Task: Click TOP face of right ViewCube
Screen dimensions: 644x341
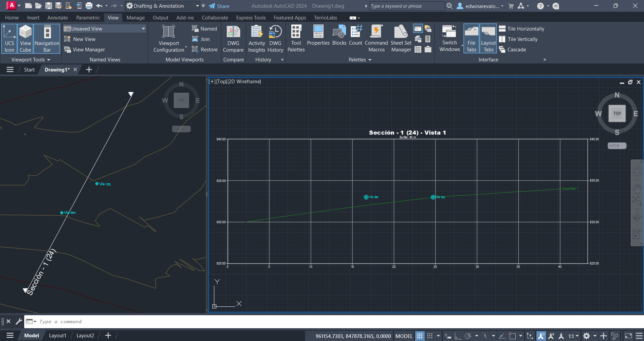Action: click(617, 113)
